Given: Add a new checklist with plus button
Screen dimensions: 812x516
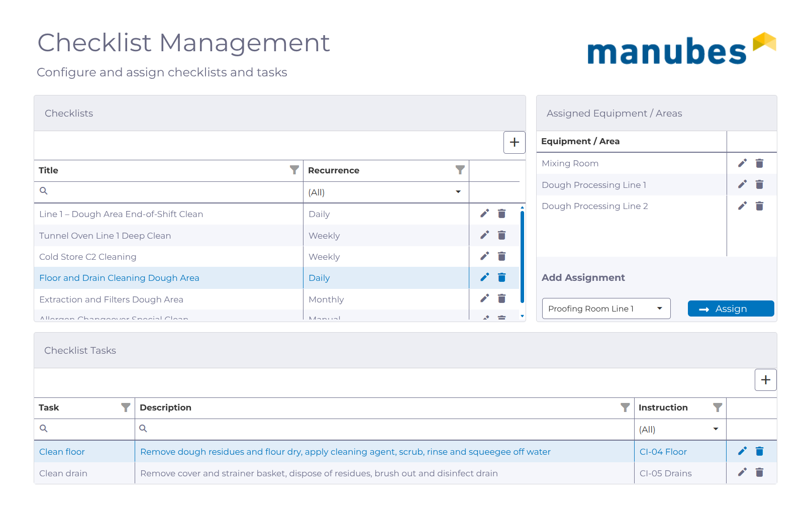Looking at the screenshot, I should [515, 142].
